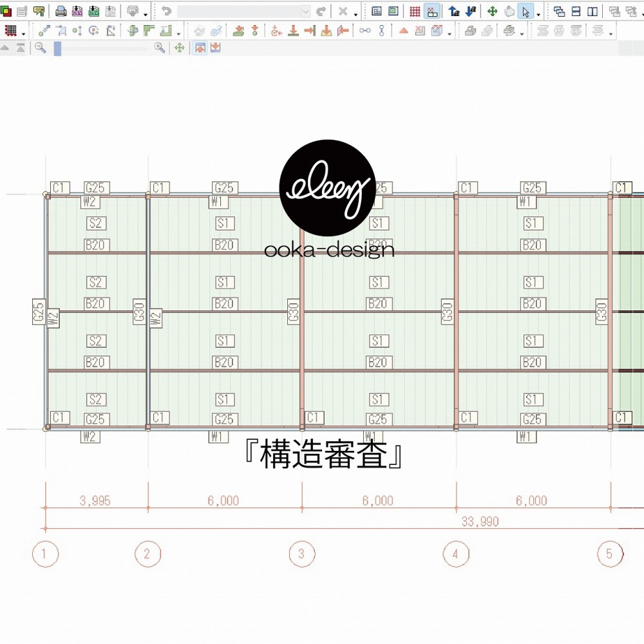Click the red grid icon in top toolbar
The width and height of the screenshot is (644, 644).
tap(415, 12)
